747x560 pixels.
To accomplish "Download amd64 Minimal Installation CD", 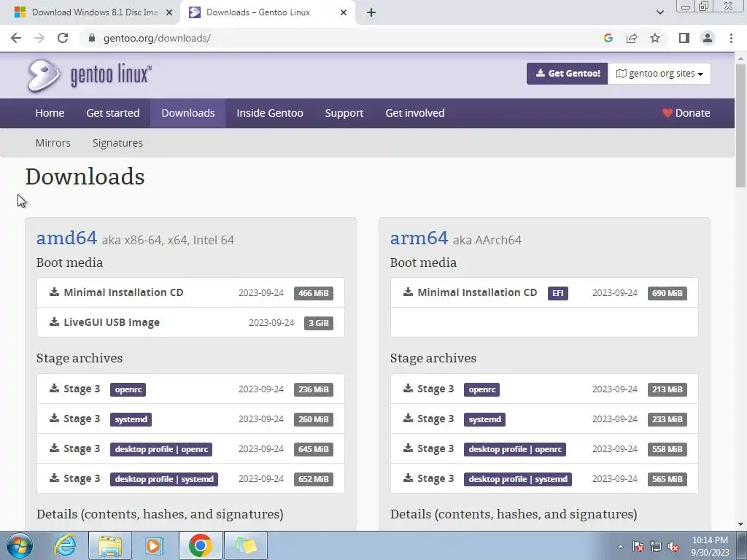I will point(190,293).
